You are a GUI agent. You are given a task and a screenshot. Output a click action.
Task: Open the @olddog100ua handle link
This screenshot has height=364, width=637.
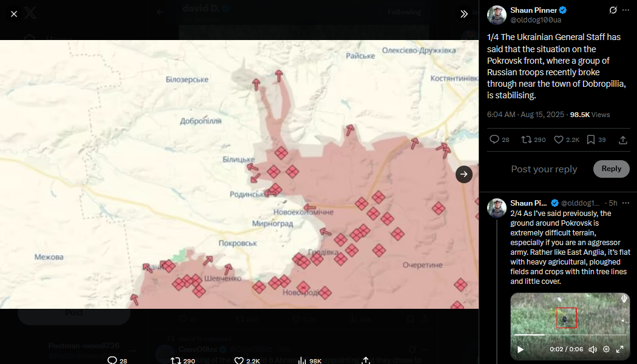click(x=536, y=20)
